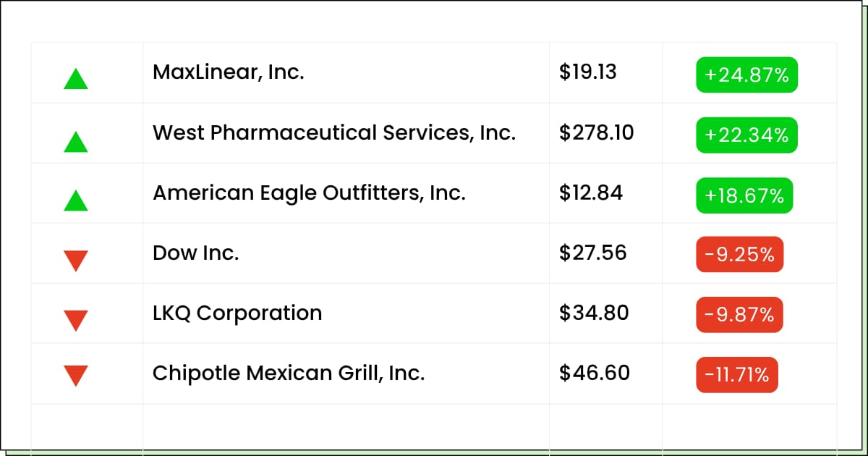Open MaxLinear, Inc. stock name
This screenshot has height=456, width=868.
229,72
